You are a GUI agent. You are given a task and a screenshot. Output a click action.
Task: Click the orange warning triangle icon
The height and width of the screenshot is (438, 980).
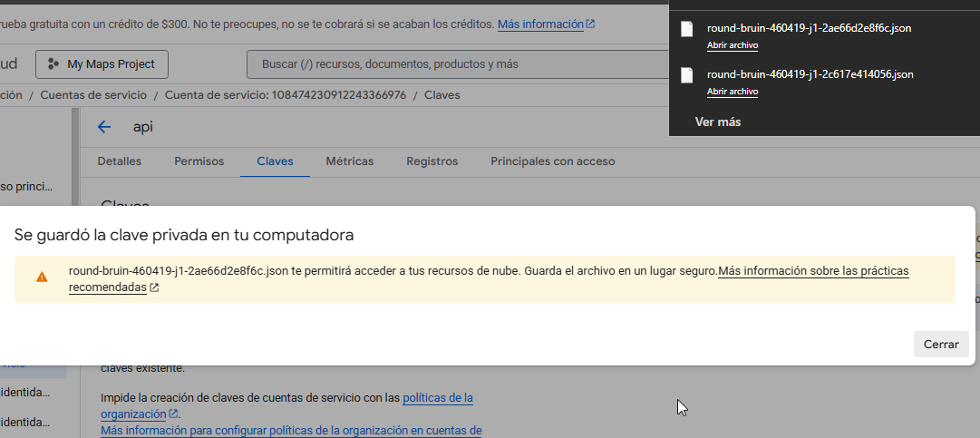pyautogui.click(x=42, y=277)
